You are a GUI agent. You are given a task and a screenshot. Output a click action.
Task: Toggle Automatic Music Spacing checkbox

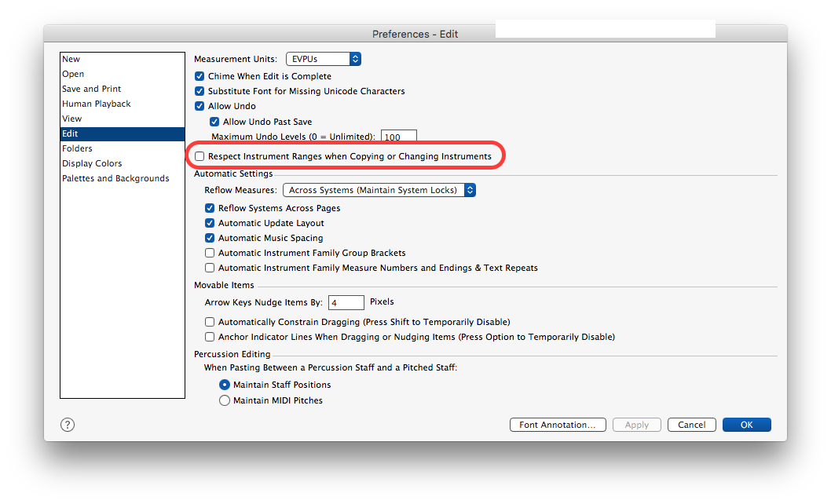pos(210,238)
